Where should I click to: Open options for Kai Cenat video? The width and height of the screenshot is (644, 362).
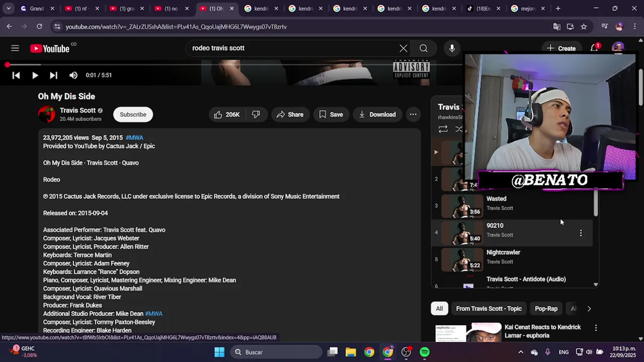596,328
